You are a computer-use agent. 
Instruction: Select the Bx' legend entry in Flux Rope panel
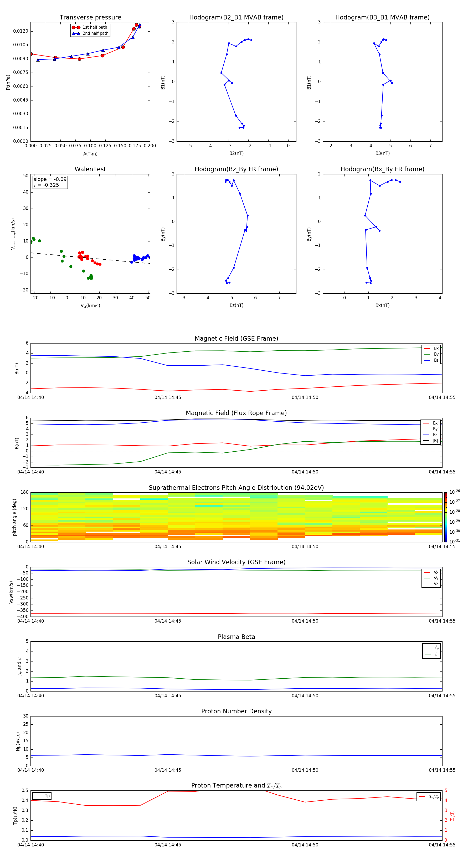[x=431, y=423]
